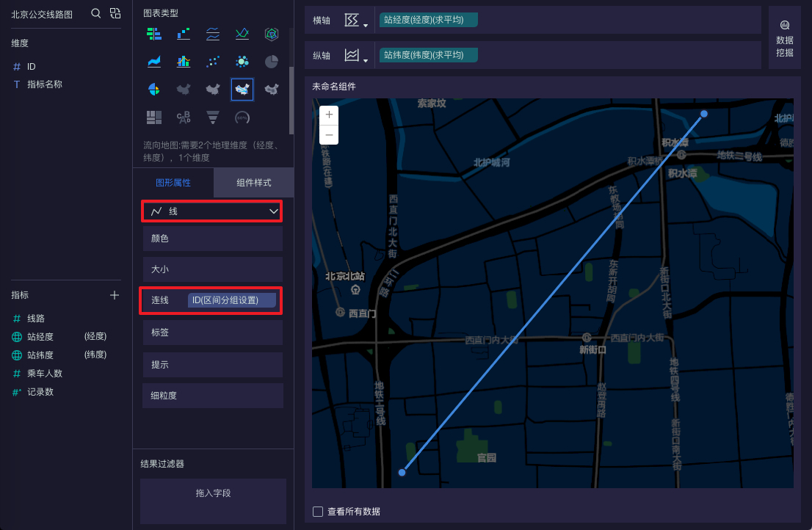
Task: Click 站经度(经度)(求平均) field pill
Action: [x=428, y=20]
